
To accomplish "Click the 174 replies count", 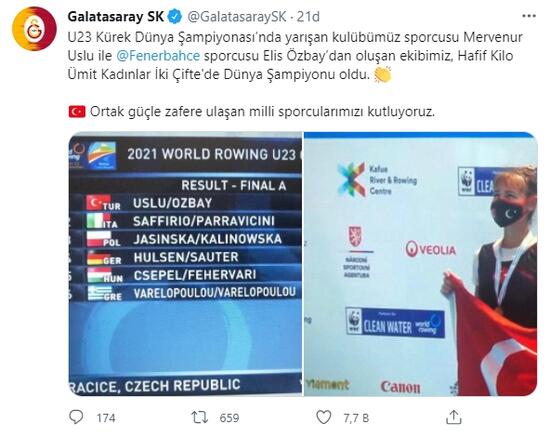I will (106, 418).
